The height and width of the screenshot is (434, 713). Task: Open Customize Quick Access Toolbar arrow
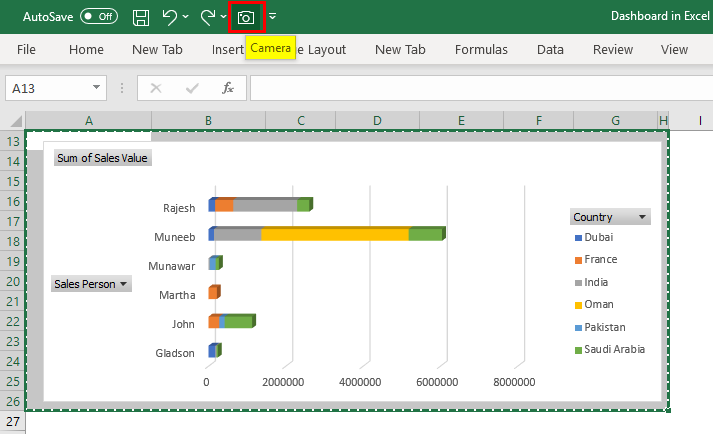tap(272, 16)
